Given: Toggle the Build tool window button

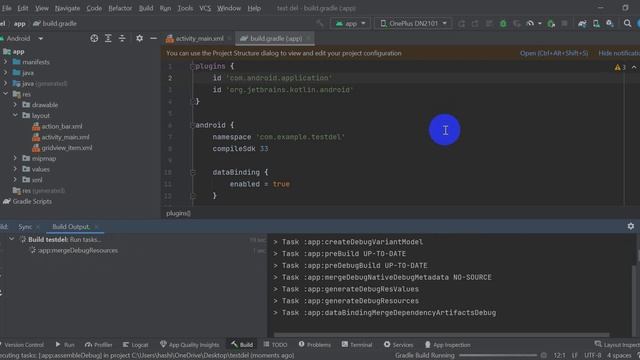Looking at the screenshot, I should pyautogui.click(x=242, y=345).
